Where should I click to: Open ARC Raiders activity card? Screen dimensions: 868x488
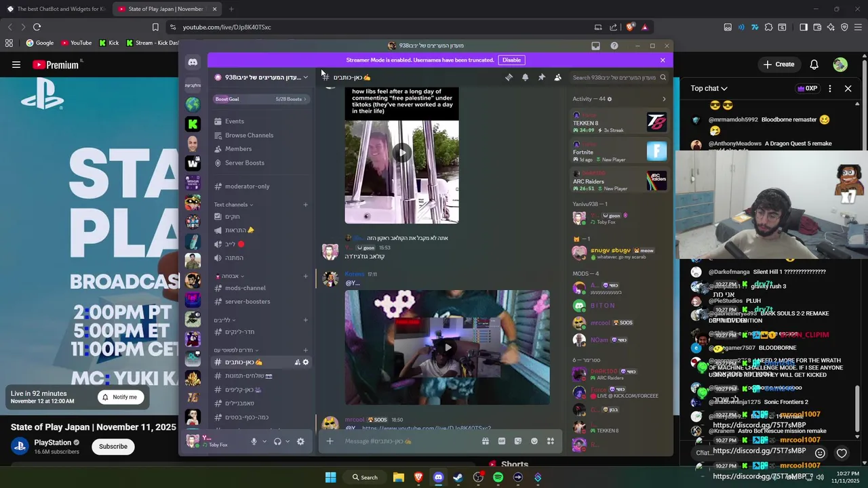coord(620,181)
